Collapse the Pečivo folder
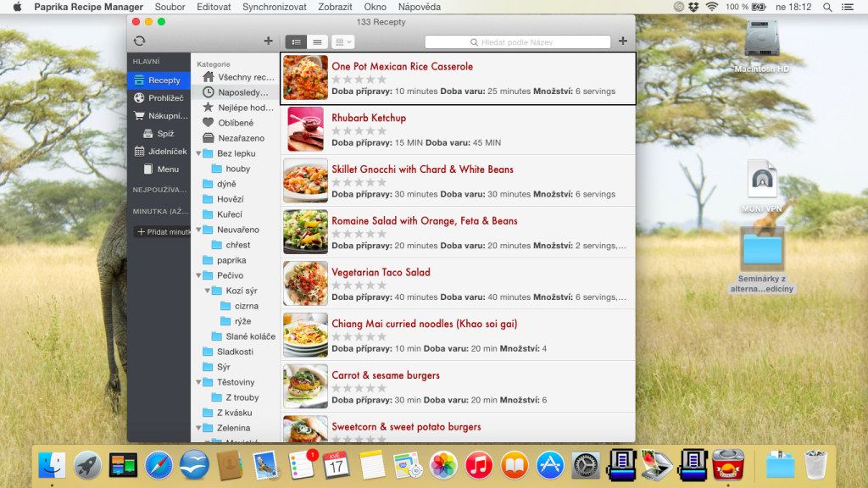The width and height of the screenshot is (868, 488). [x=198, y=275]
